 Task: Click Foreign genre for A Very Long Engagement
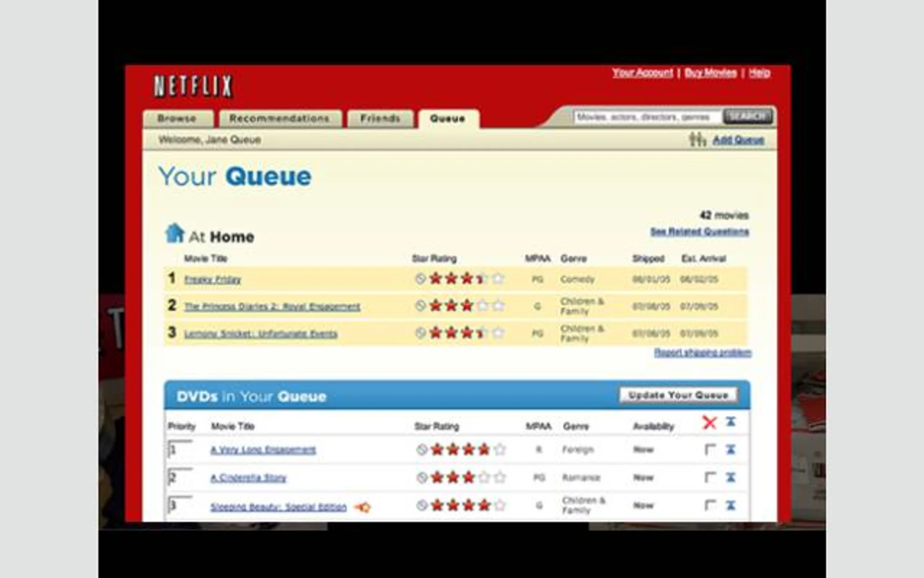click(x=577, y=450)
